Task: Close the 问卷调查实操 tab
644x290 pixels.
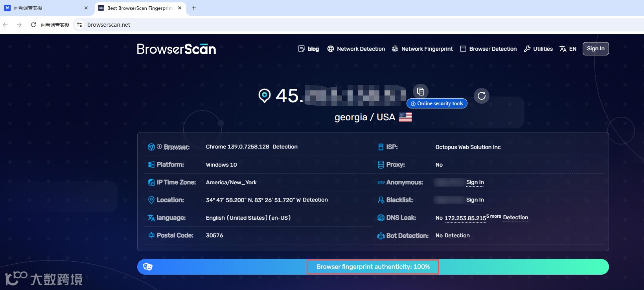Action: coord(86,8)
